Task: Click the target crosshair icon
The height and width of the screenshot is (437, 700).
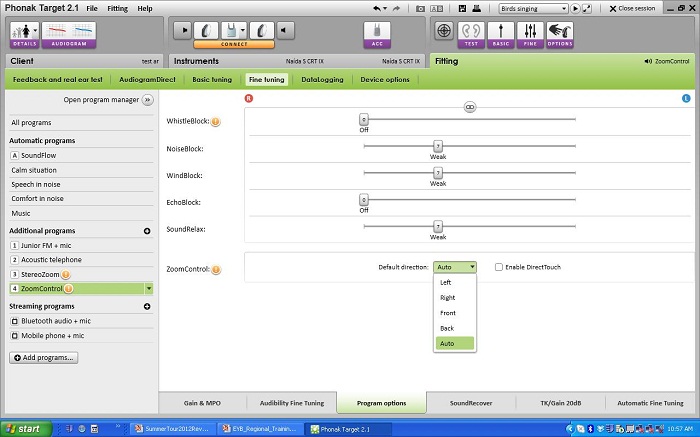Action: click(x=444, y=31)
